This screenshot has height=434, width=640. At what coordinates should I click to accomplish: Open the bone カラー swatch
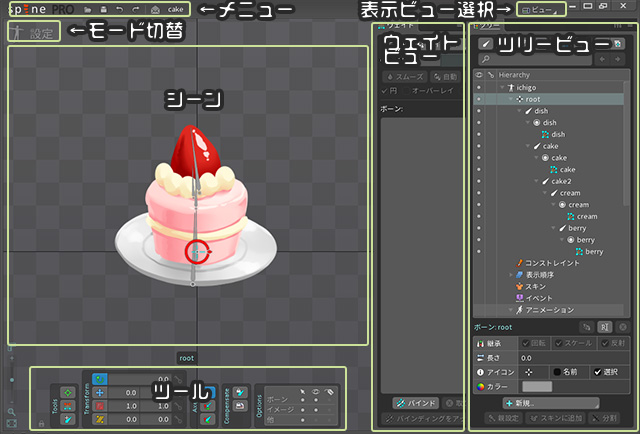click(537, 386)
